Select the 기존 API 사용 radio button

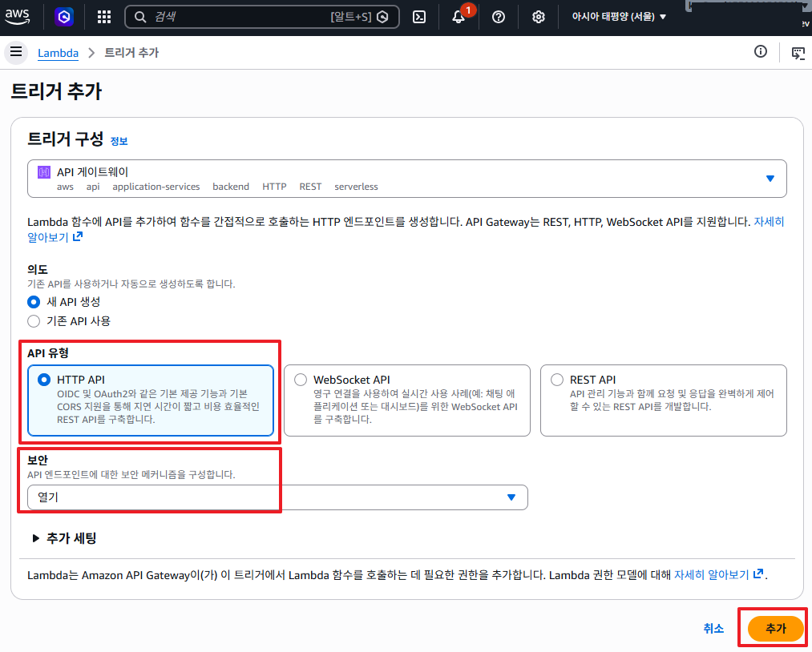click(34, 321)
